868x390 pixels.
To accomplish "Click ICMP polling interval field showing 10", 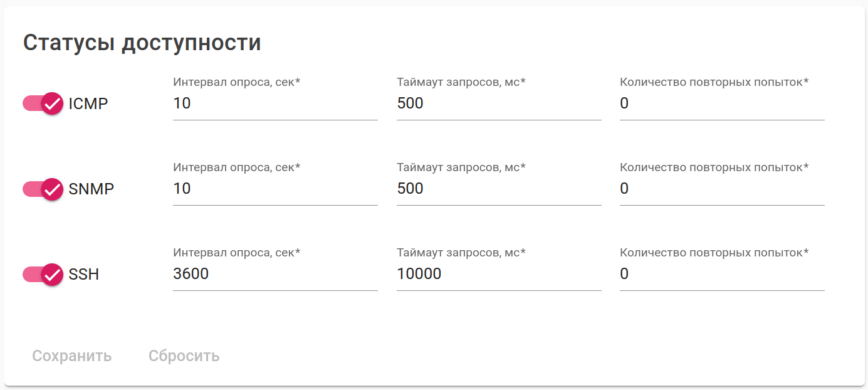I will click(x=275, y=103).
